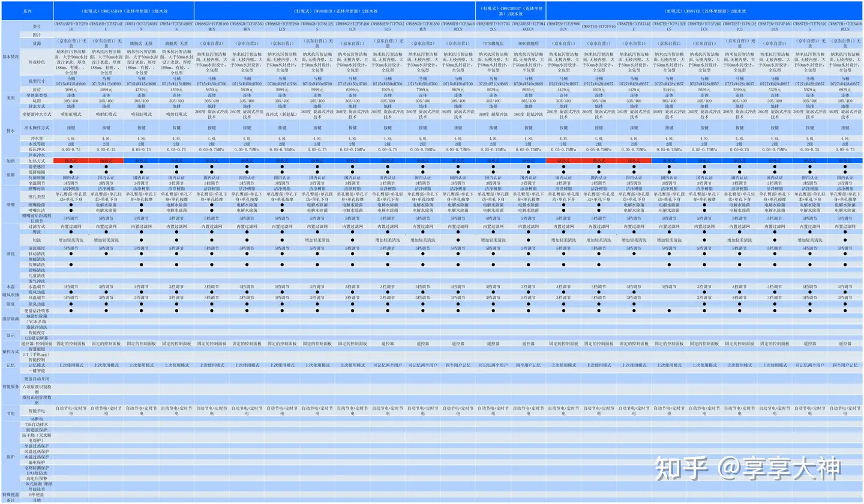864x504 pixels.
Task: Select the 除臭功能 row label
Action: 37,304
